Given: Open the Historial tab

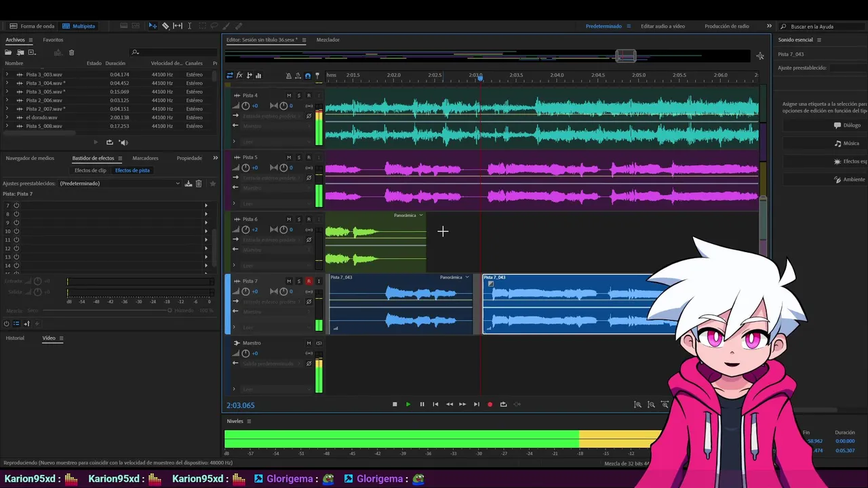Looking at the screenshot, I should point(15,338).
